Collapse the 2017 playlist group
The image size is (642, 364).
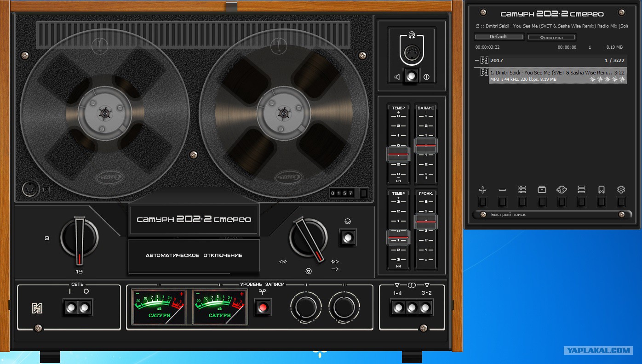click(x=477, y=60)
